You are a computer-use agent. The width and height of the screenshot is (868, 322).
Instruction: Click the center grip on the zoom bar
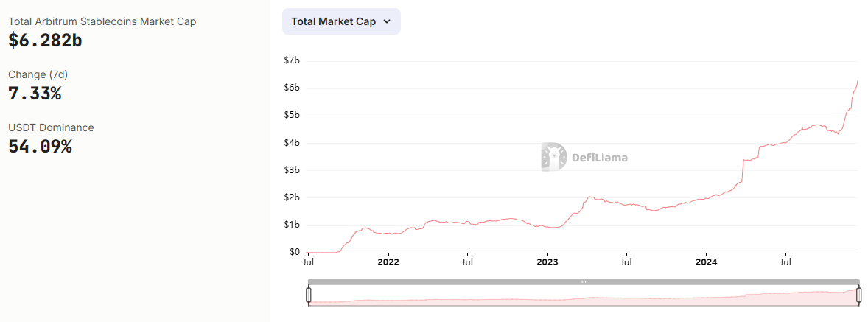[x=584, y=281]
